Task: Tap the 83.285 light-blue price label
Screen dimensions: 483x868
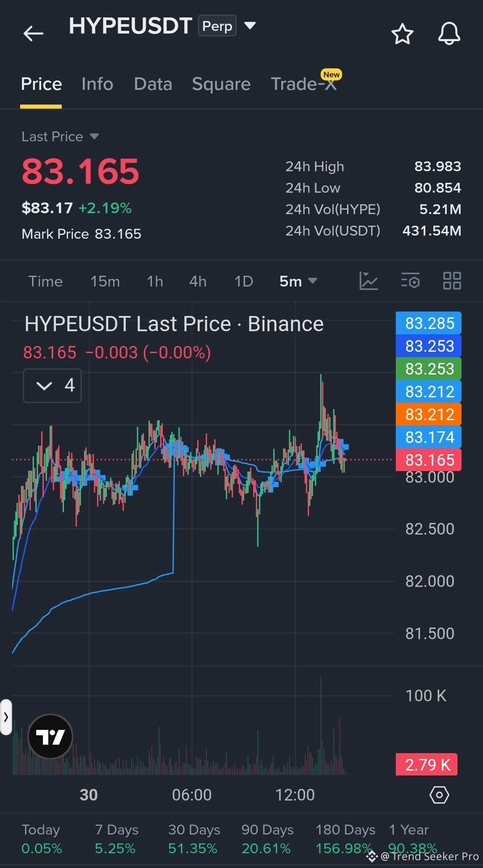Action: pyautogui.click(x=428, y=323)
